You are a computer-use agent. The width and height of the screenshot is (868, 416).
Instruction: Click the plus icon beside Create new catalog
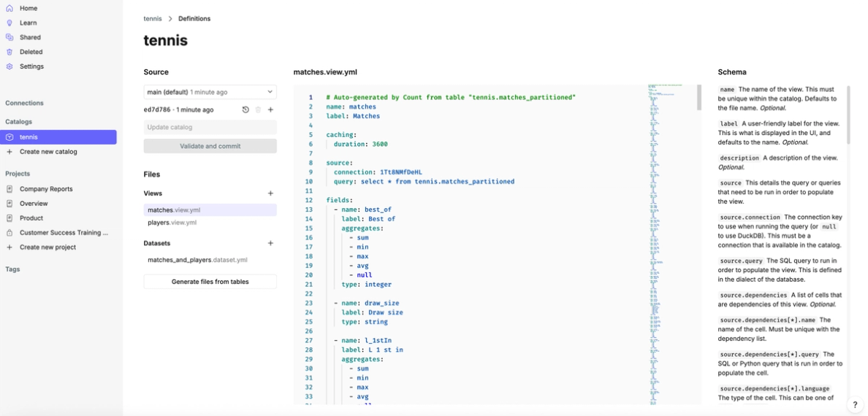coord(9,152)
